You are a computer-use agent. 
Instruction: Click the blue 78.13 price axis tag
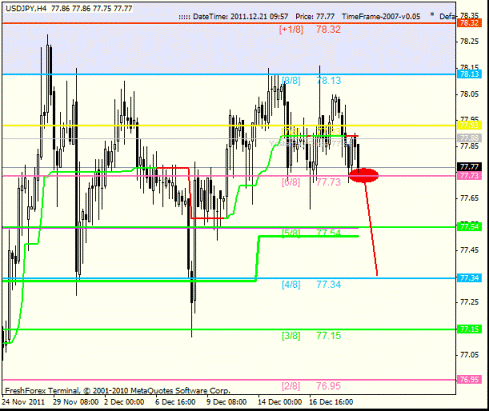click(x=469, y=74)
